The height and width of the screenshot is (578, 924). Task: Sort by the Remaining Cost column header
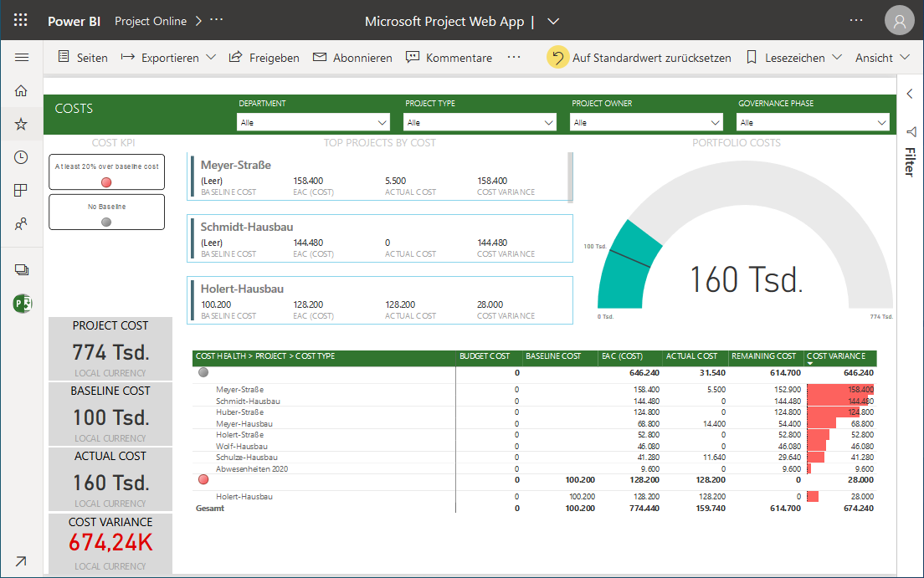point(763,355)
